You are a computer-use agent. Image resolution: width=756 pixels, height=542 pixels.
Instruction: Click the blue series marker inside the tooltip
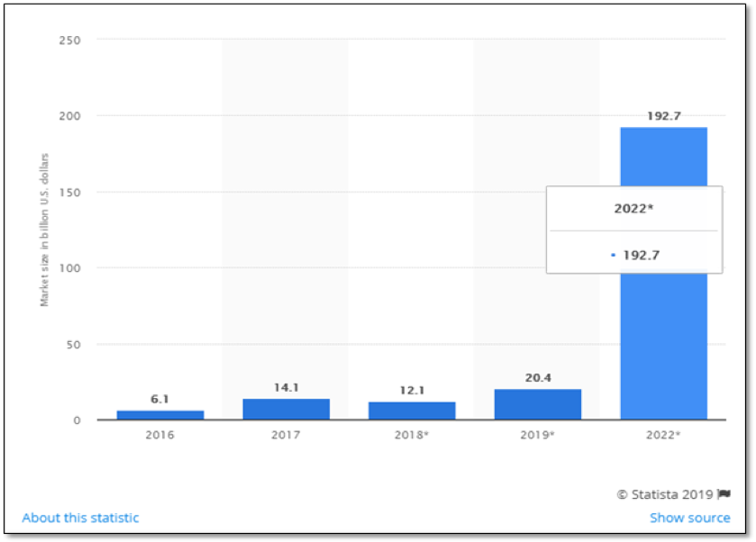[611, 255]
